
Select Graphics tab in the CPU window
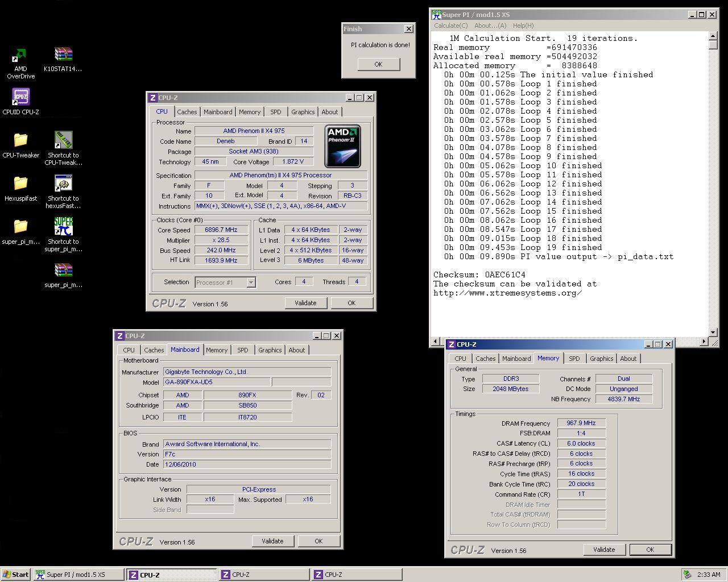(303, 112)
